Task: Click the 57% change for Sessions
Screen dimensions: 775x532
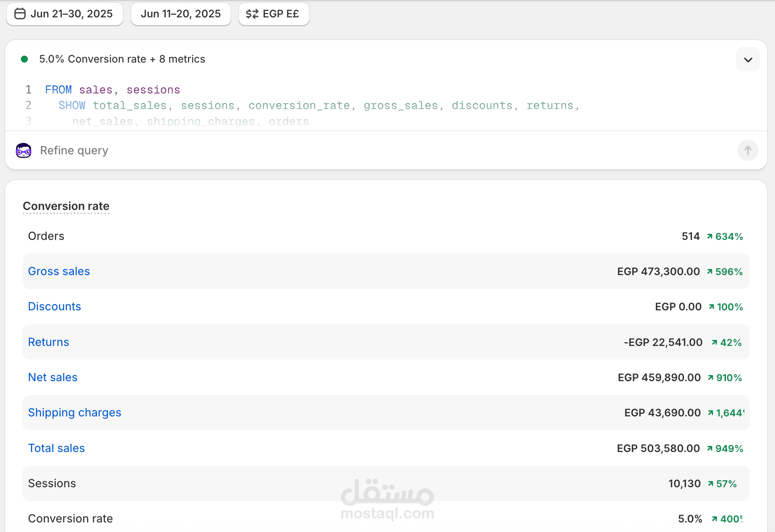Action: tap(722, 484)
